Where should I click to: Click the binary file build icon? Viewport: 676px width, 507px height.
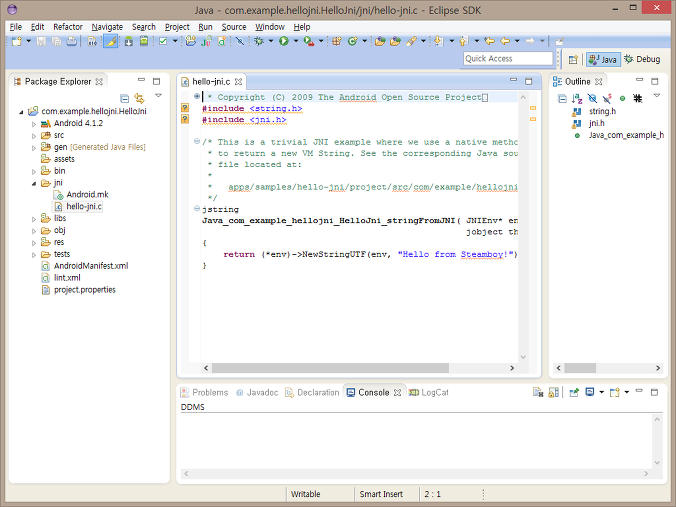pos(92,41)
